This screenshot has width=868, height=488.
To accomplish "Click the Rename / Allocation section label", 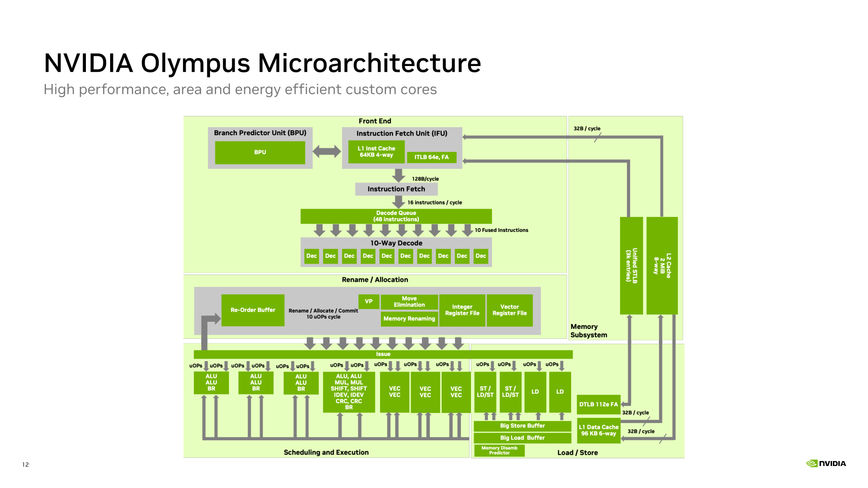I will (x=375, y=280).
